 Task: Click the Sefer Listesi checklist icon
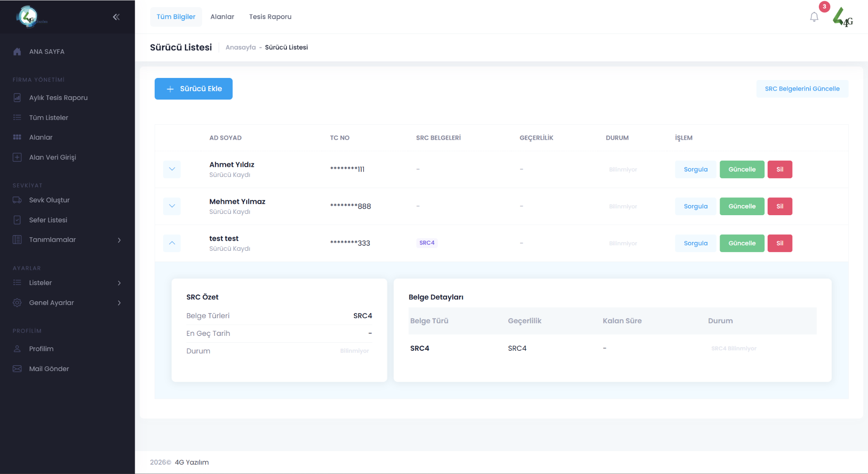click(x=17, y=220)
